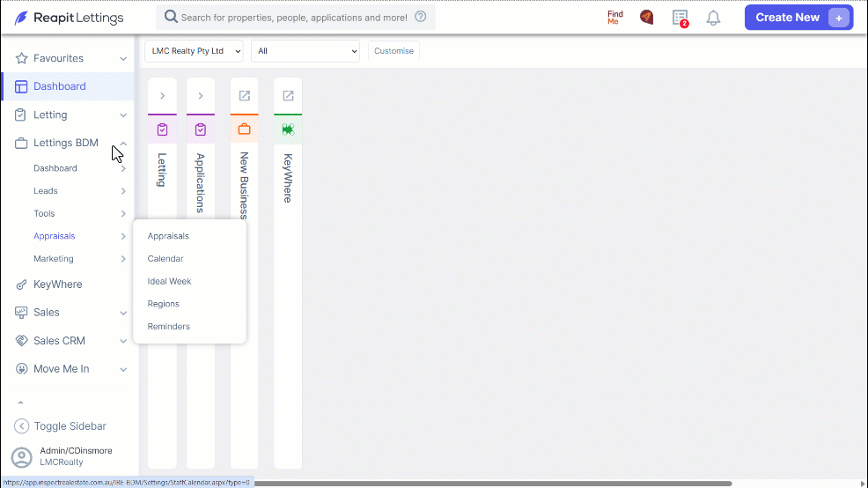Screen dimensions: 868x488
Task: Open the KeyWhere column external link icon
Action: (288, 95)
